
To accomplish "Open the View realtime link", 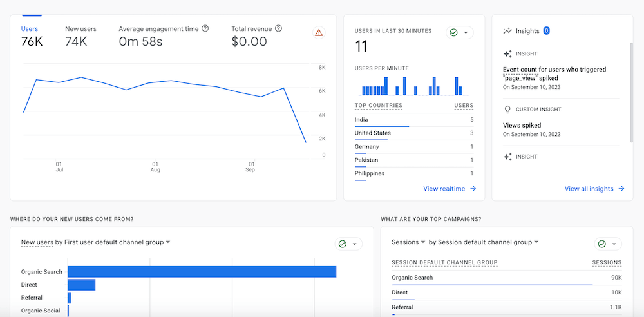I will [444, 189].
